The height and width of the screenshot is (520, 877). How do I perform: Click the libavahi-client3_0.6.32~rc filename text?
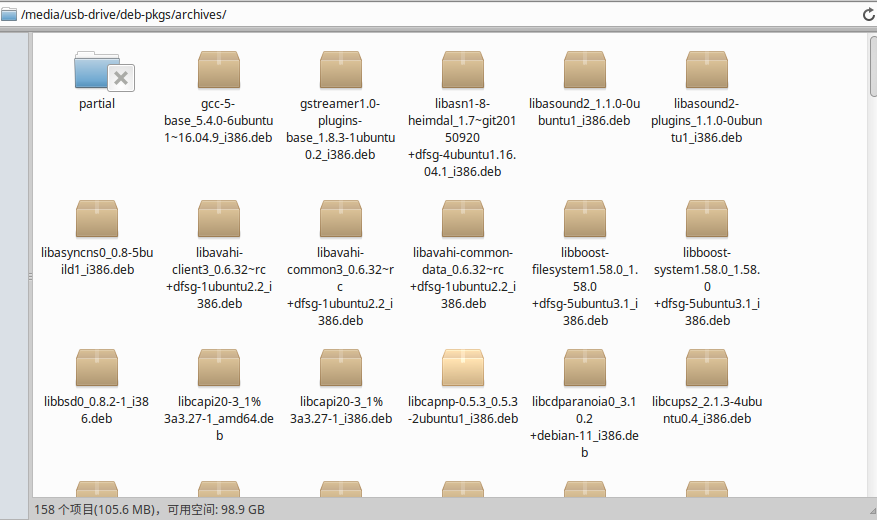tap(219, 278)
